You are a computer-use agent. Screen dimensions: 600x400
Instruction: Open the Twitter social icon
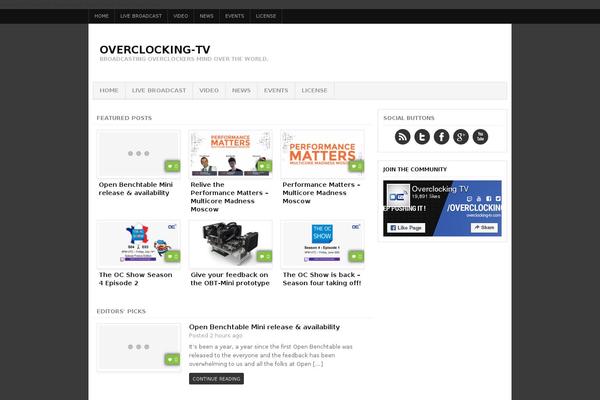422,137
